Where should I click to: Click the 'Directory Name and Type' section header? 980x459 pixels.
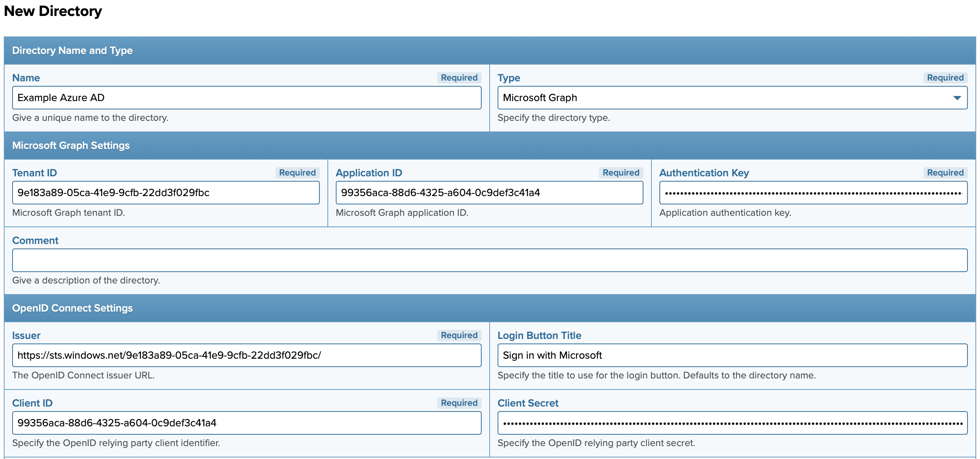tap(490, 51)
